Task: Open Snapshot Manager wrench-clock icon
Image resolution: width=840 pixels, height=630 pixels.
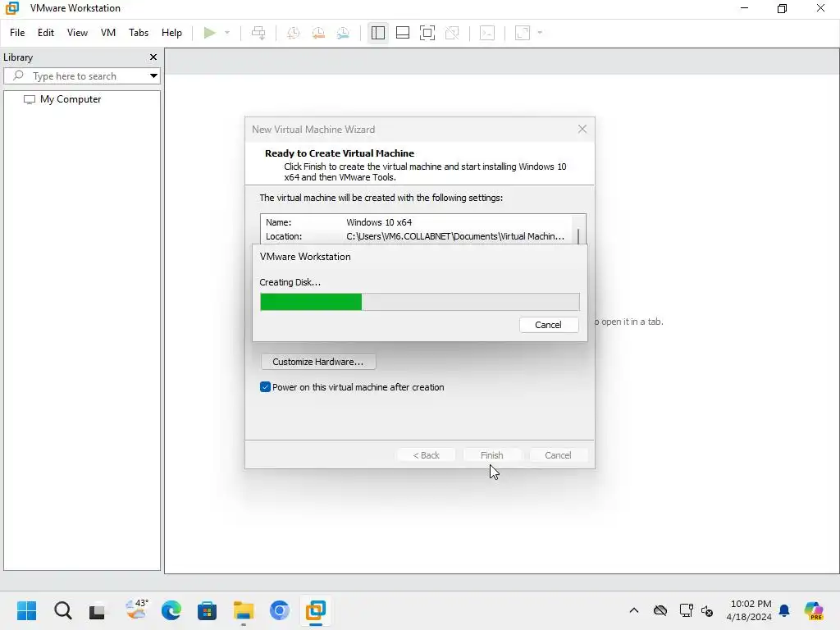Action: (344, 33)
